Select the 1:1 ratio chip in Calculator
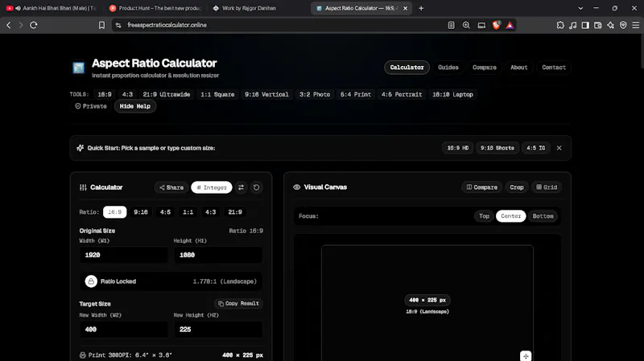 point(188,212)
